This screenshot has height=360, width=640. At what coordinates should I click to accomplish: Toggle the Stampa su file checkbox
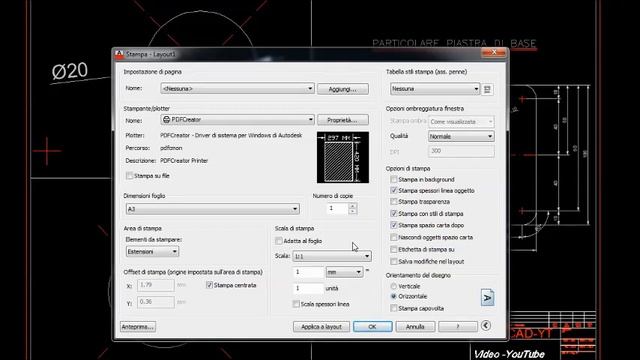(x=129, y=176)
